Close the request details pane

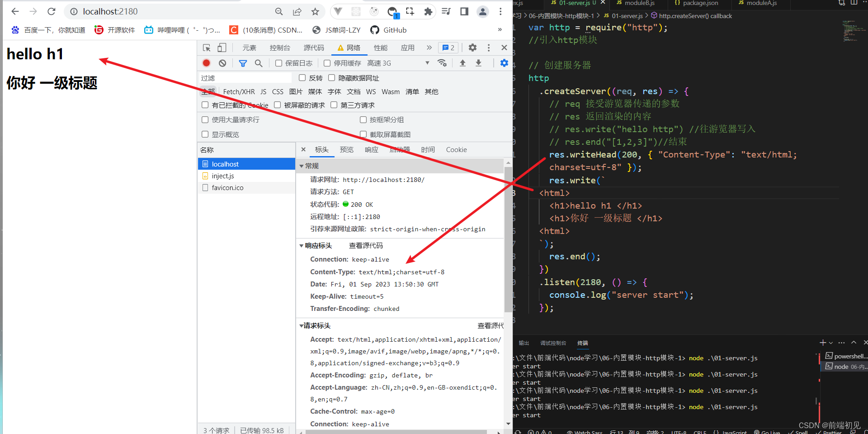click(x=303, y=149)
